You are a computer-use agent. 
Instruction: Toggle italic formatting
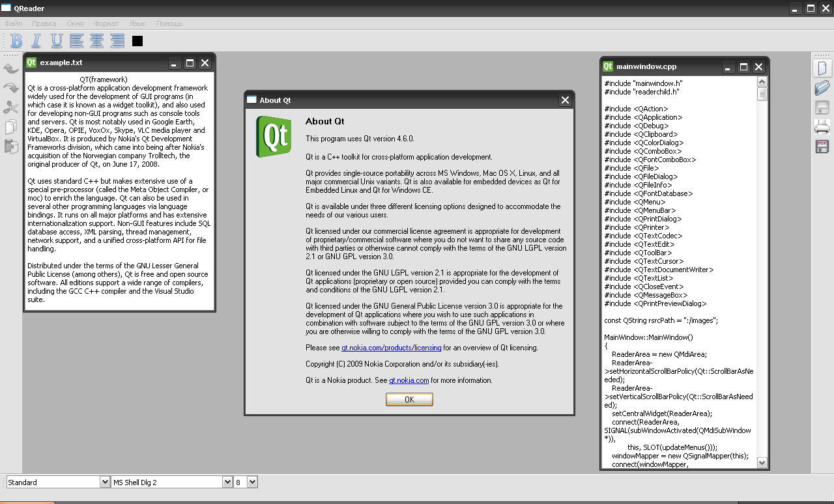36,41
